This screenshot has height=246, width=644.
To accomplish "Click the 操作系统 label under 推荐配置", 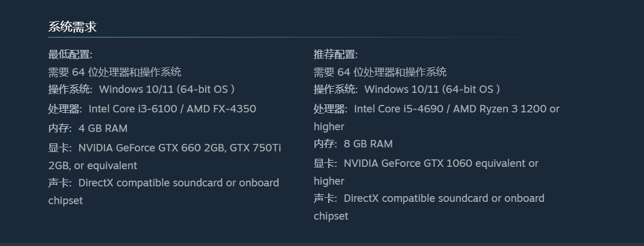I will click(335, 89).
